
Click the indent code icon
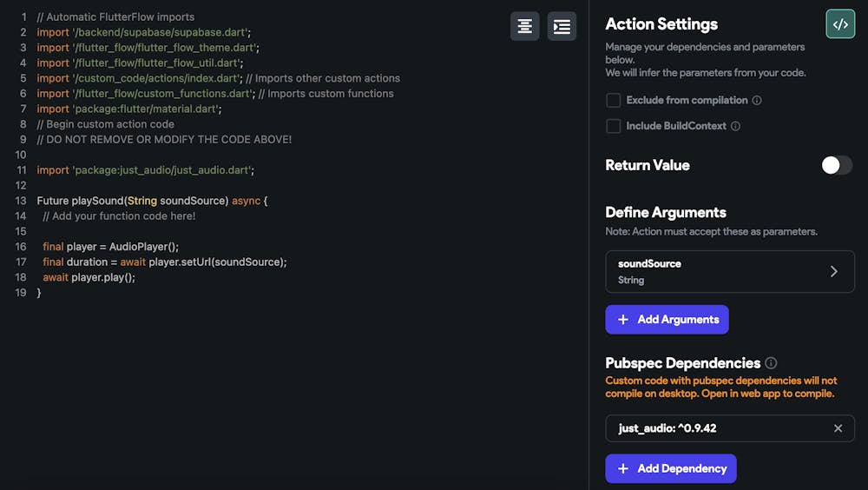point(562,26)
